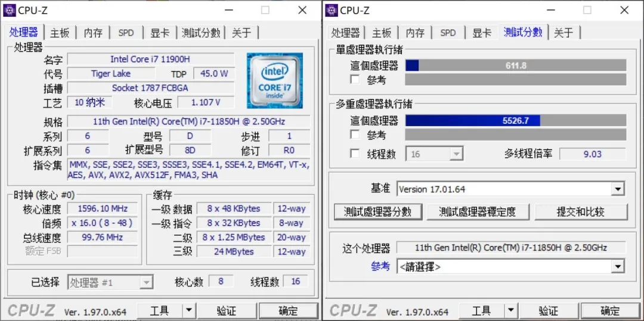
Task: Click 工具 button in right window
Action: 481,311
